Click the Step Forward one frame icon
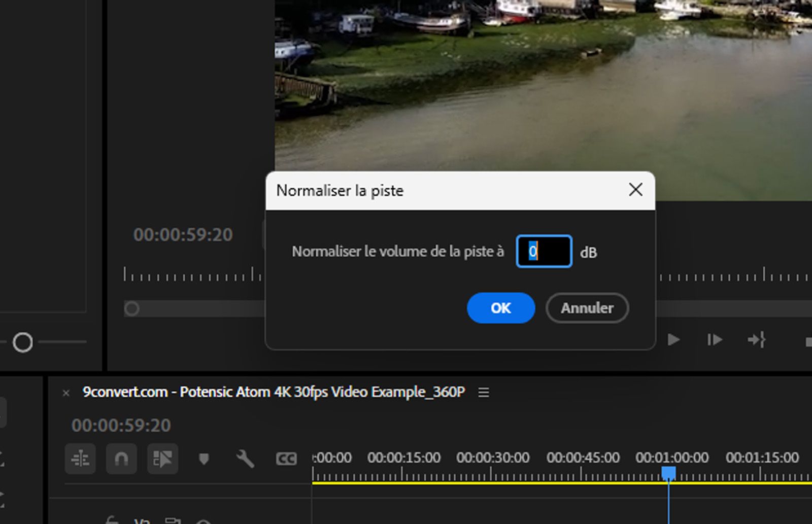Viewport: 812px width, 524px height. pos(715,340)
